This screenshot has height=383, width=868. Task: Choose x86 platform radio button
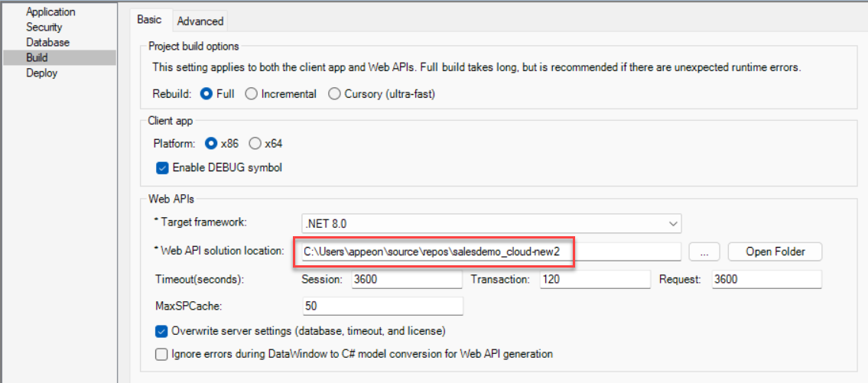(211, 144)
